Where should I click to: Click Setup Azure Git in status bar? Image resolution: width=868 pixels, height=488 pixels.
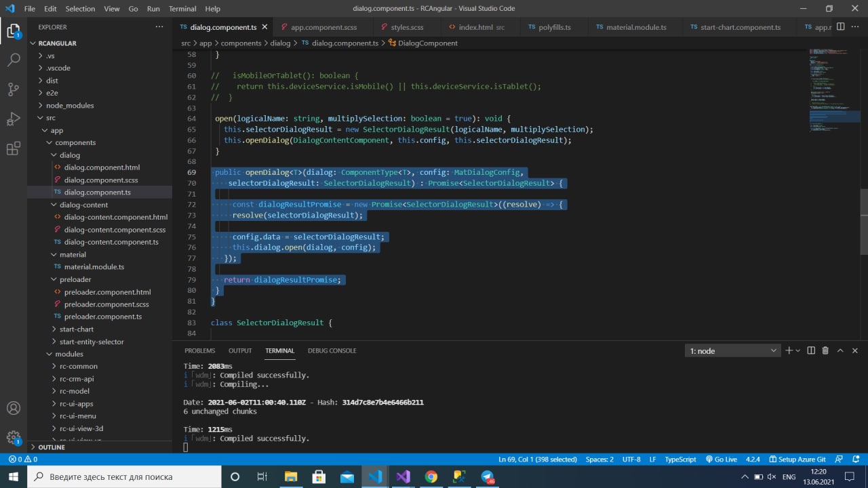coord(797,459)
